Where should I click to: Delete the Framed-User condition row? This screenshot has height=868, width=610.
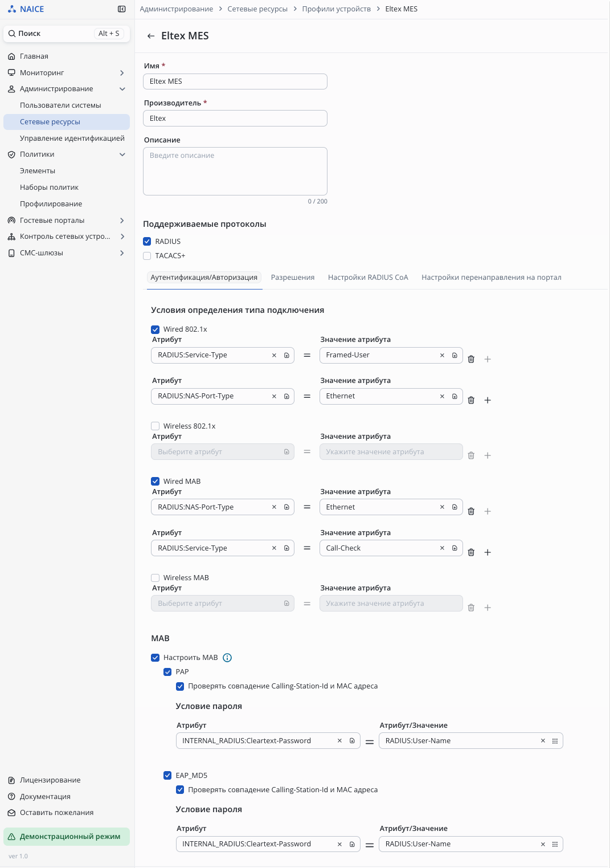(471, 359)
